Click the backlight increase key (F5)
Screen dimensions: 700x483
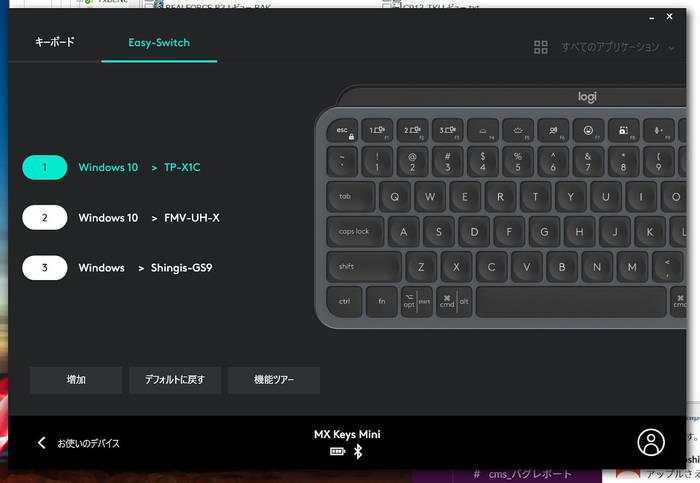tap(518, 130)
